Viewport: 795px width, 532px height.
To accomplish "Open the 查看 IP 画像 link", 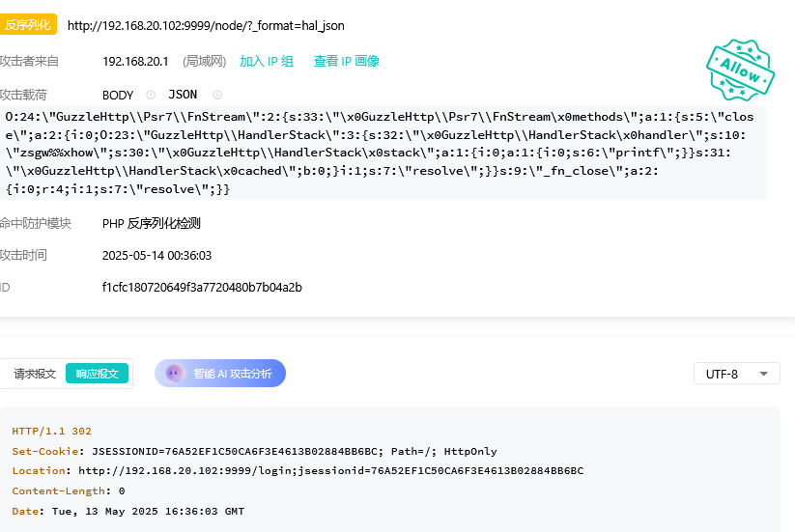I will pos(346,61).
